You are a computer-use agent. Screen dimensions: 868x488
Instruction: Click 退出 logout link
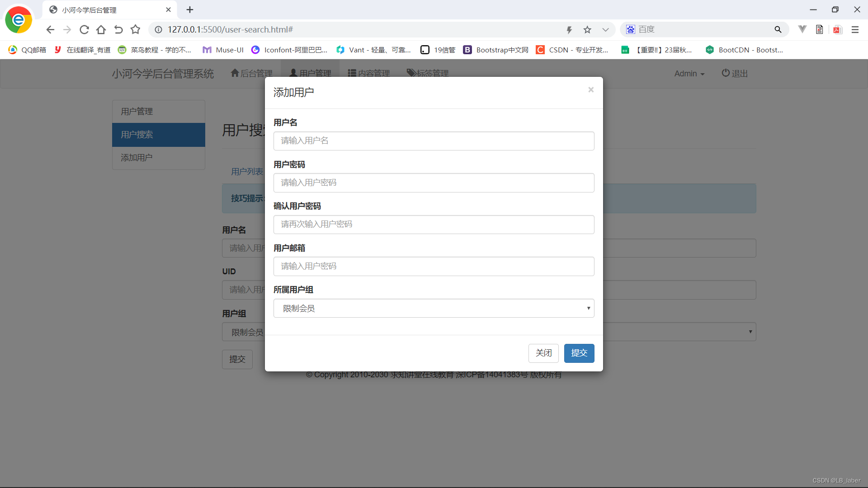point(735,73)
